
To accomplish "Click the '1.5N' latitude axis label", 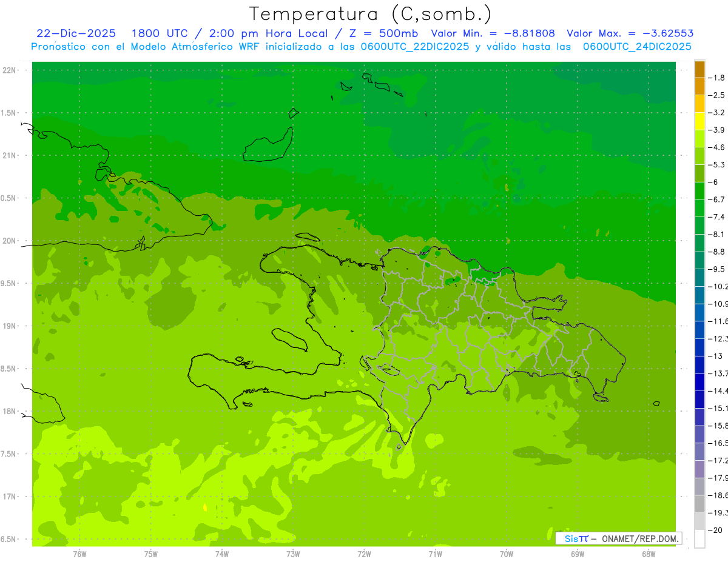I will pos(9,113).
